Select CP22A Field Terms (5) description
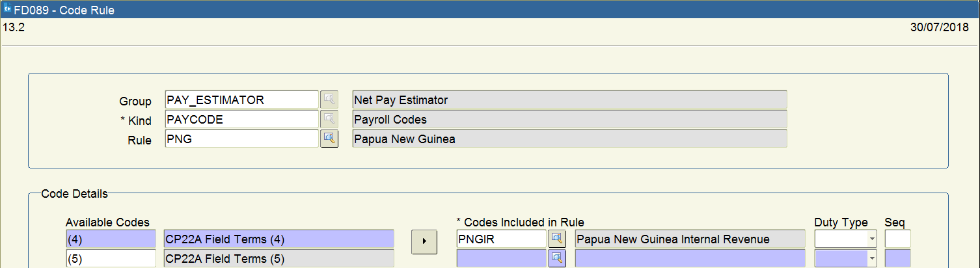This screenshot has height=268, width=980. click(279, 258)
